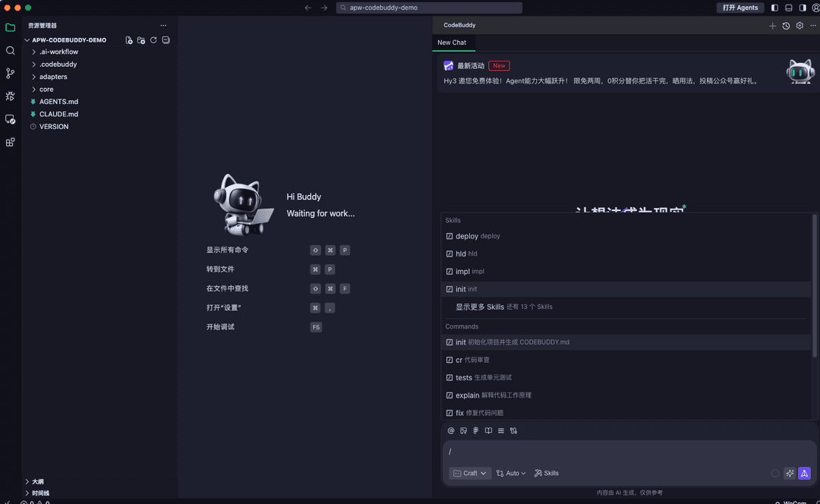Focus the chat input field
Viewport: 820px width, 504px height.
pyautogui.click(x=628, y=452)
